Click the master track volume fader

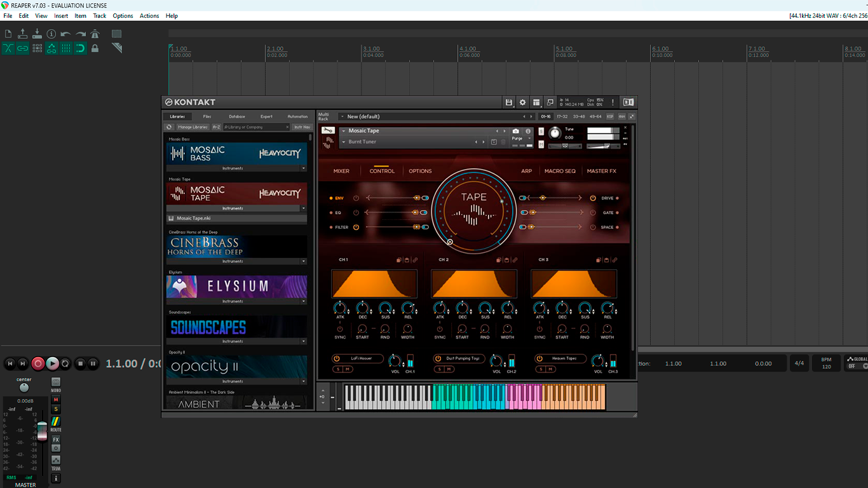pos(42,430)
